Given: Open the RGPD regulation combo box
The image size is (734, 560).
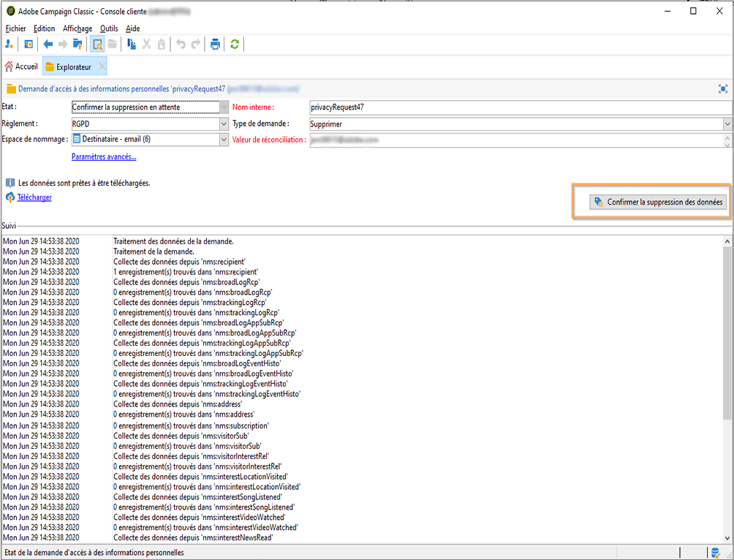Looking at the screenshot, I should pyautogui.click(x=150, y=124).
